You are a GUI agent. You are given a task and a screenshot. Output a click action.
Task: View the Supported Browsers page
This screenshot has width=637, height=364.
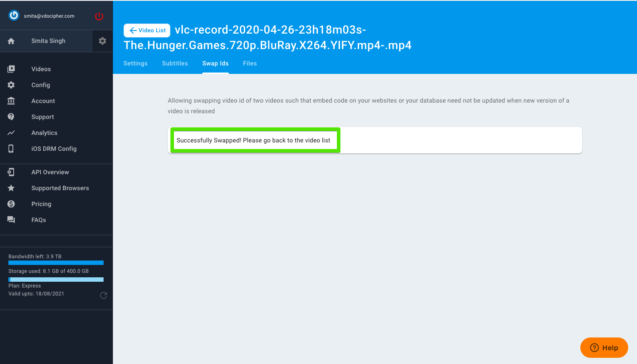tap(60, 188)
